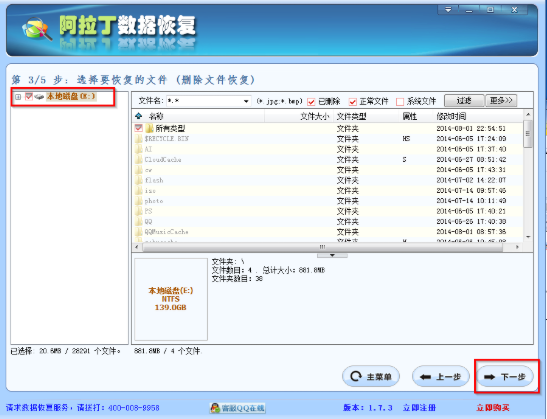Toggle the 本地磁盘 (E:) tree checkbox
Screen dimensions: 547x419
(29, 97)
